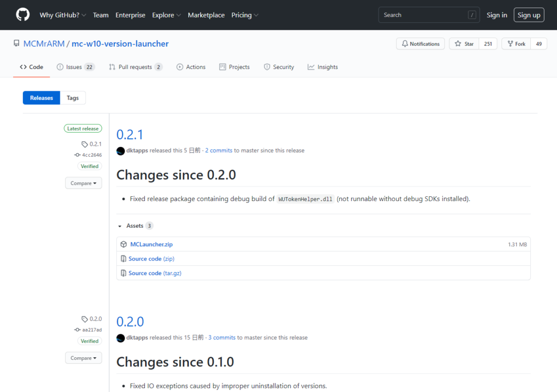The image size is (557, 392).
Task: Click the Notifications bell button
Action: click(420, 43)
